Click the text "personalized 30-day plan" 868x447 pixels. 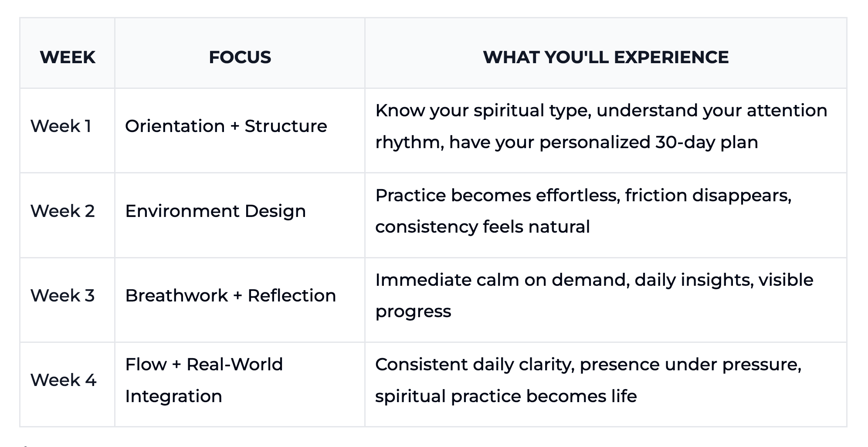649,142
